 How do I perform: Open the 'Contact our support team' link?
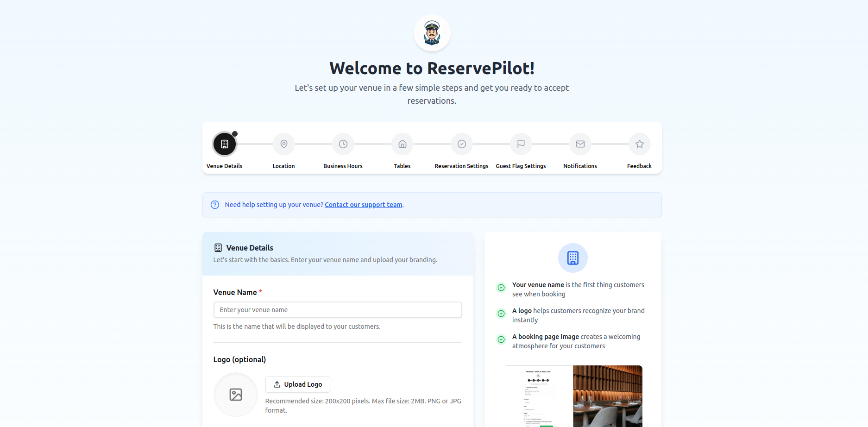click(x=363, y=204)
